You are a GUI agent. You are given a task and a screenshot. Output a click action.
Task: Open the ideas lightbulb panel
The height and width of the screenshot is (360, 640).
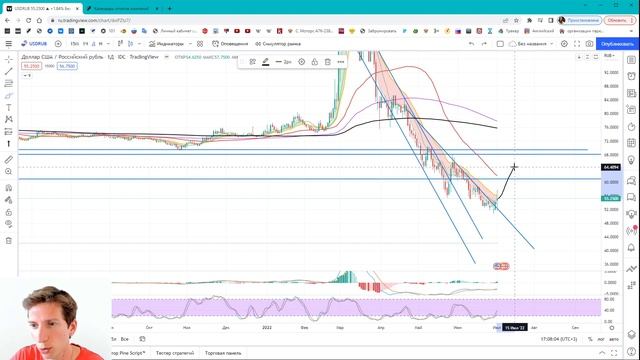tap(631, 160)
